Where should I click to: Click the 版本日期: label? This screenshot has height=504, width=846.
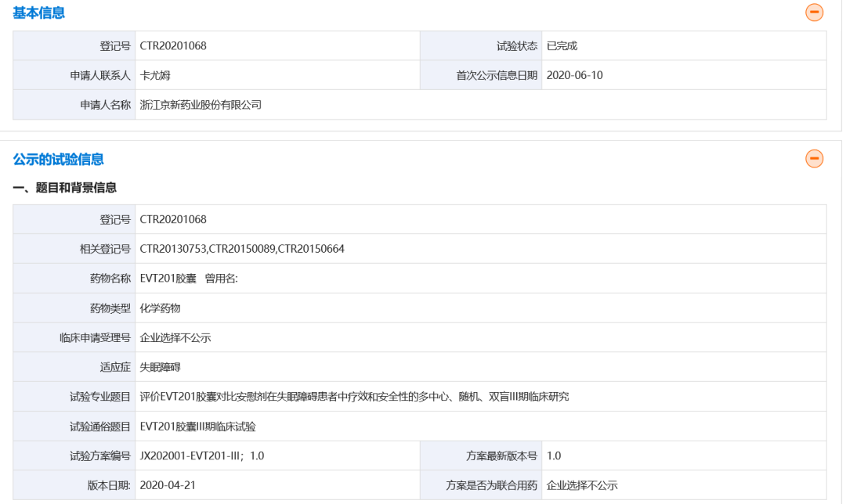coord(109,485)
